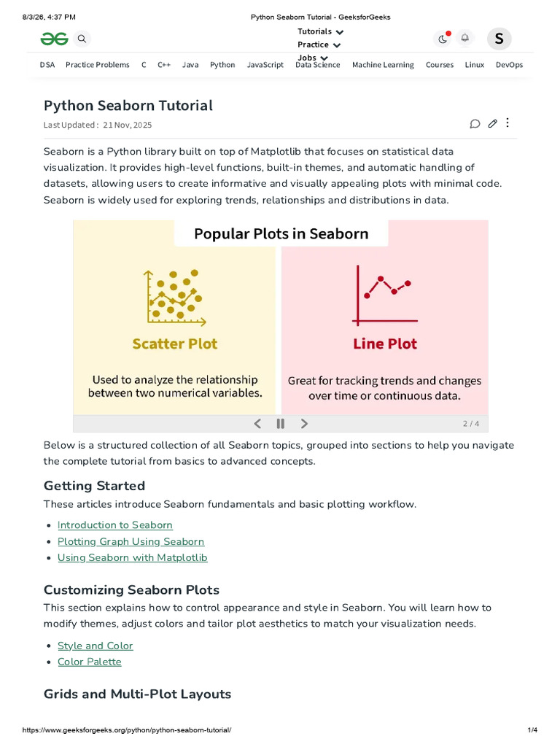Open the article comments bubble icon
Screen dimensions: 560x747
475,124
